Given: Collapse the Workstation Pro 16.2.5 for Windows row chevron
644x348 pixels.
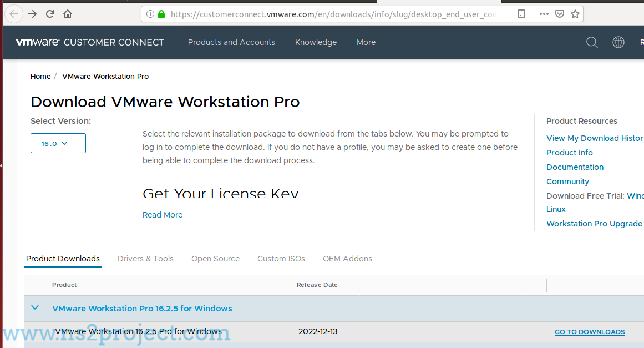Looking at the screenshot, I should pyautogui.click(x=35, y=307).
